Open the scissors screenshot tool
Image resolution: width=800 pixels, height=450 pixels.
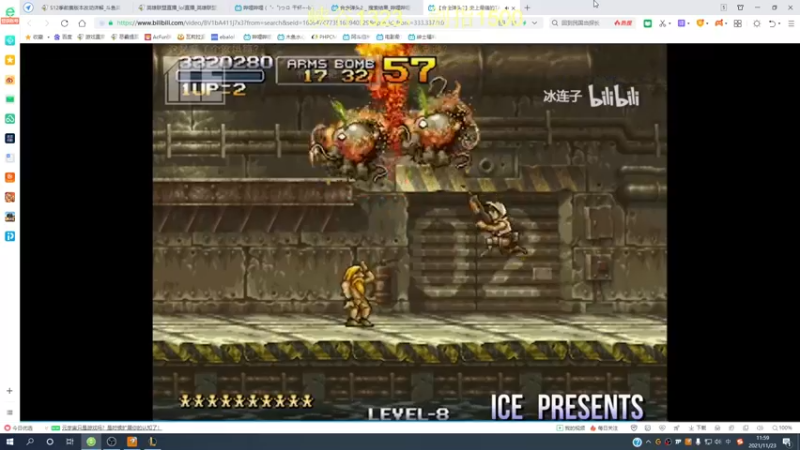[x=662, y=23]
